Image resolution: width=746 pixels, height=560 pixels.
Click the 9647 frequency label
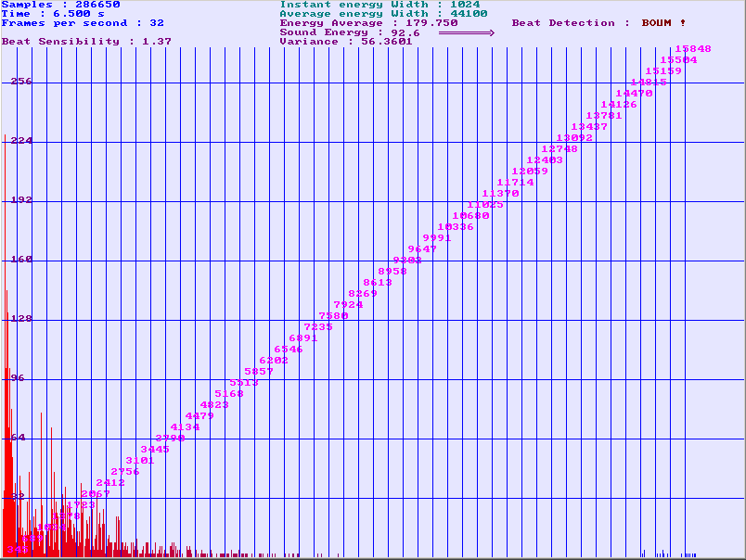click(422, 249)
